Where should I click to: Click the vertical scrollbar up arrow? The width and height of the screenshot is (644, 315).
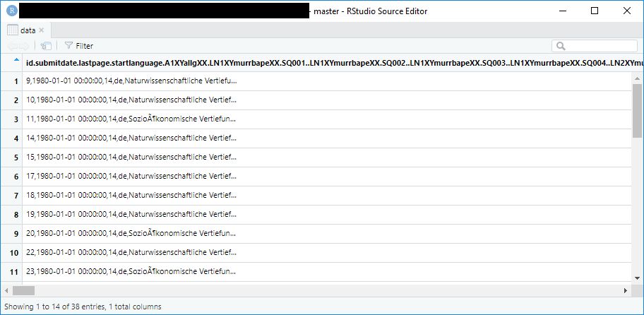point(637,77)
